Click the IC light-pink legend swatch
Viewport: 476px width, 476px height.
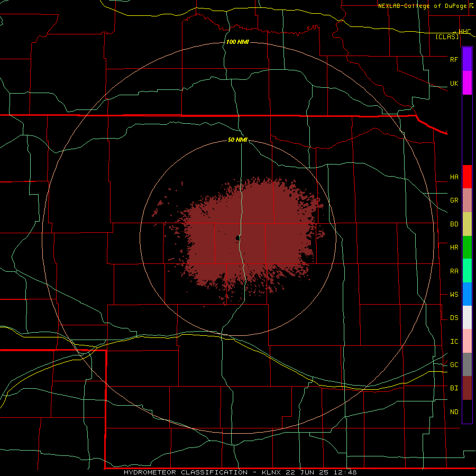point(467,341)
